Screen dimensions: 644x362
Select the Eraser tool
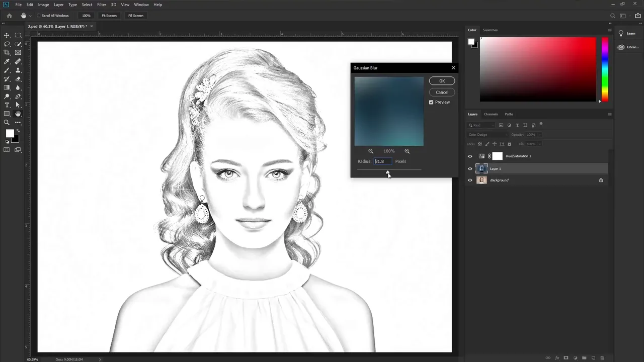tap(18, 79)
